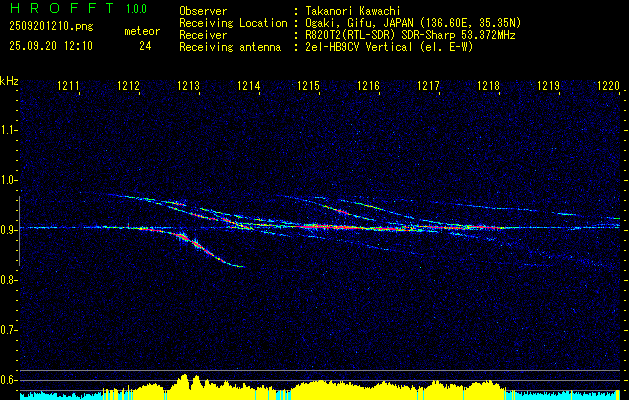Viewport: 629px width, 400px height.
Task: Click the 0.7 kHz frequency label
Action: point(8,330)
